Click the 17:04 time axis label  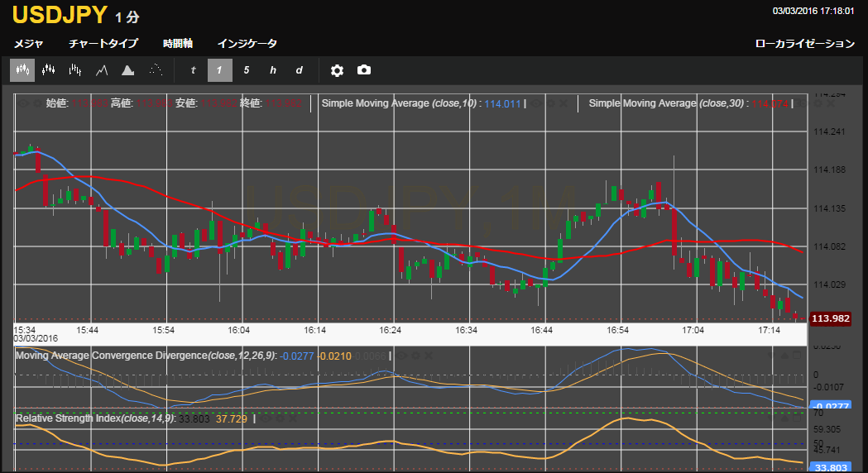click(693, 330)
